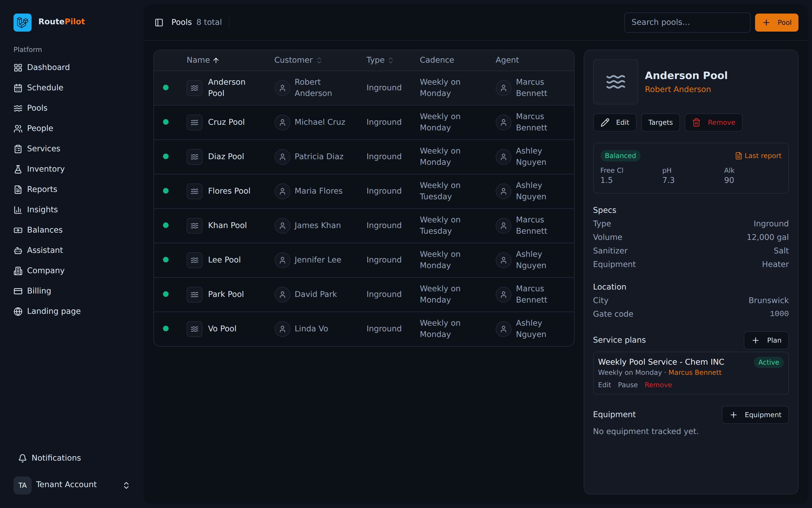Sort table by Name column
The image size is (812, 508).
203,60
